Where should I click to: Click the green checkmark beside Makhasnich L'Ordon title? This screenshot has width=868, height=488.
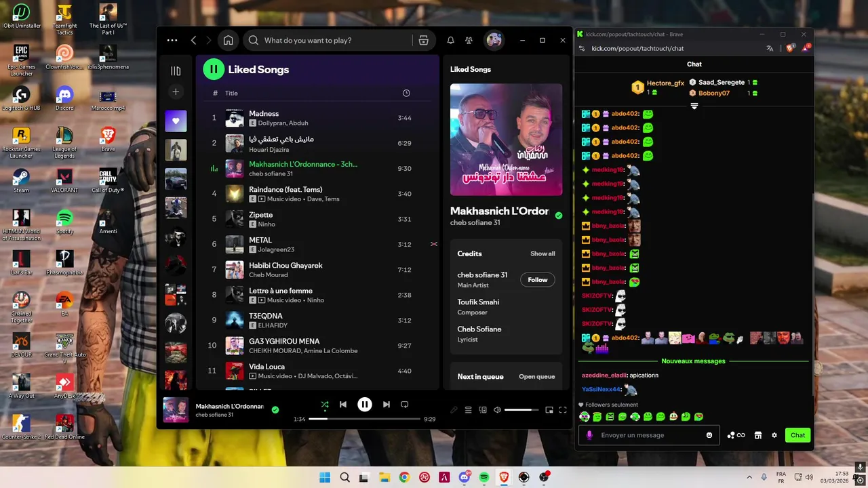[x=558, y=216]
